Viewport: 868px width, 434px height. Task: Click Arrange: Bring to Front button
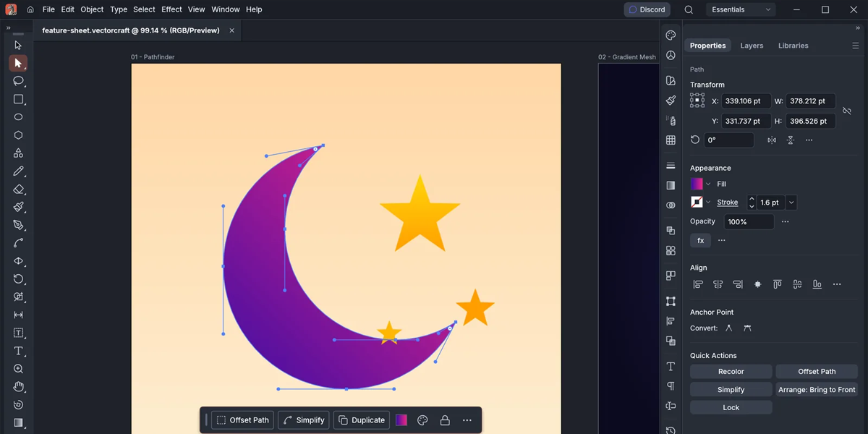click(817, 389)
